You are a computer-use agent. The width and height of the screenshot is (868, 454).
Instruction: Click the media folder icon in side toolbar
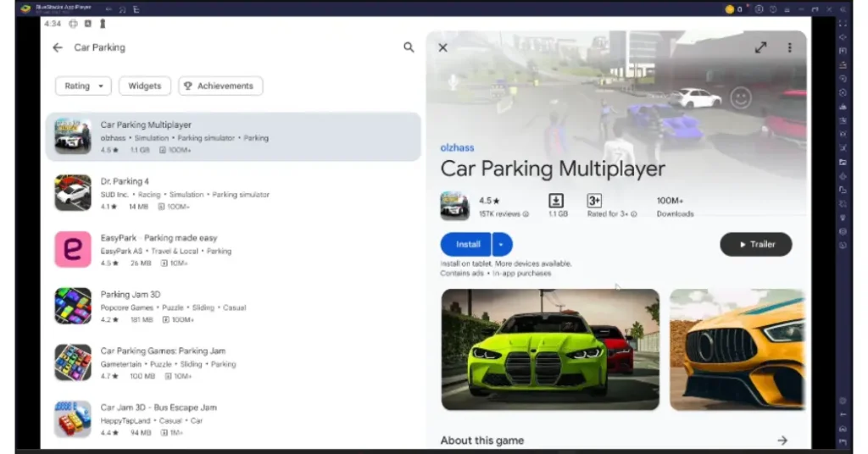click(843, 162)
